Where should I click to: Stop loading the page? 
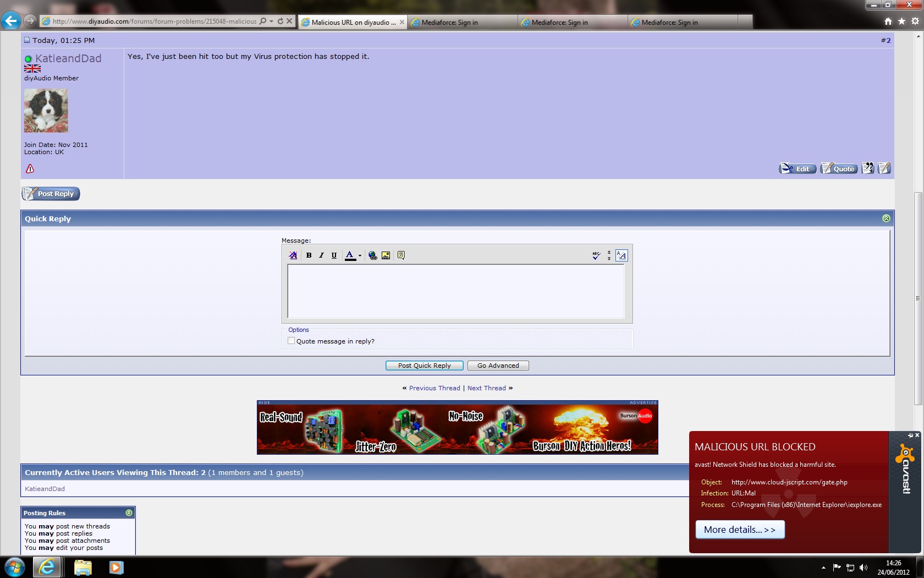point(289,21)
